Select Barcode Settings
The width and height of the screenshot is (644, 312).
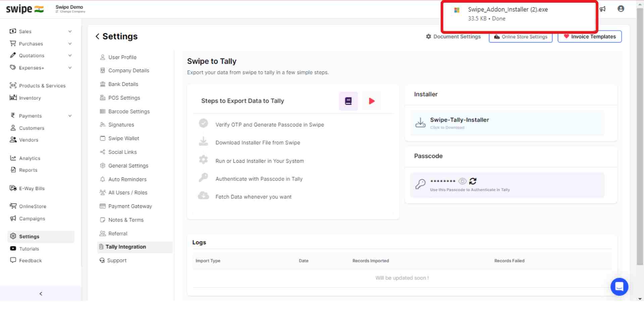coord(125,111)
